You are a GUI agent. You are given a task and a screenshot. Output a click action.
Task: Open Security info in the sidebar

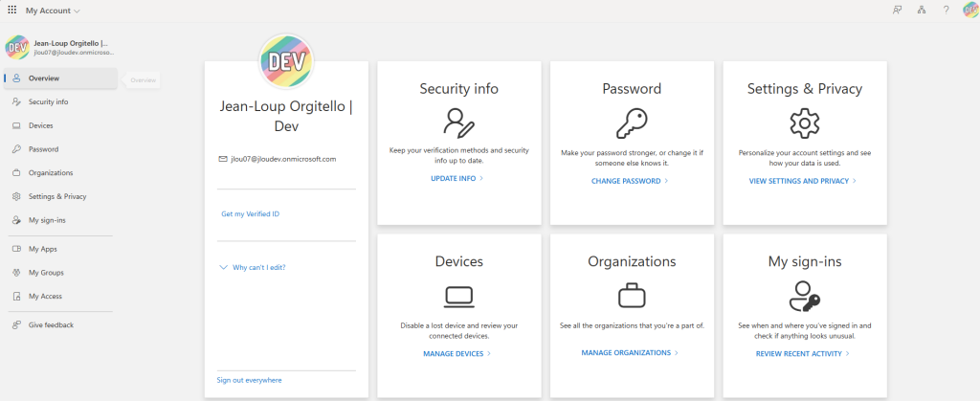click(60, 101)
